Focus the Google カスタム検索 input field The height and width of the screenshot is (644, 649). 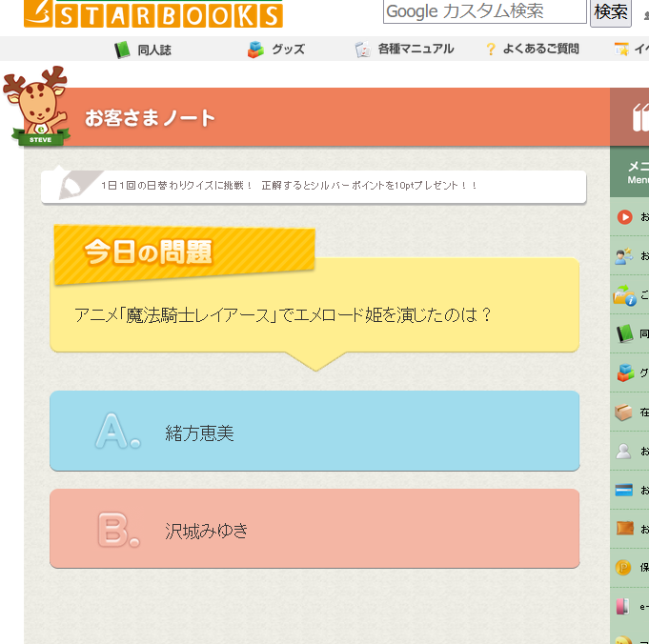(485, 11)
